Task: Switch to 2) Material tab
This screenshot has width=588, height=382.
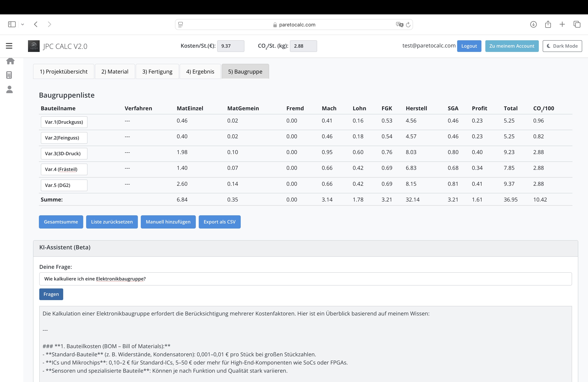Action: pyautogui.click(x=115, y=71)
